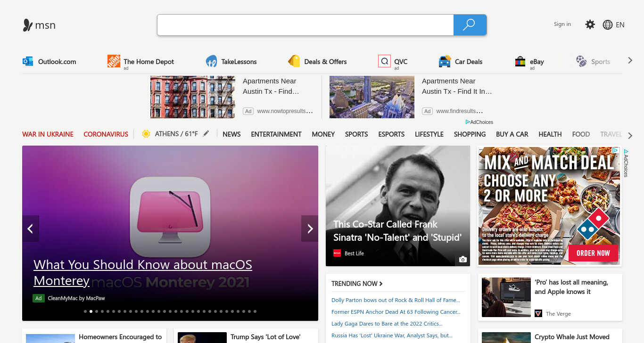Click the Order Now button in Domino's ad
Image resolution: width=644 pixels, height=343 pixels.
coord(593,253)
